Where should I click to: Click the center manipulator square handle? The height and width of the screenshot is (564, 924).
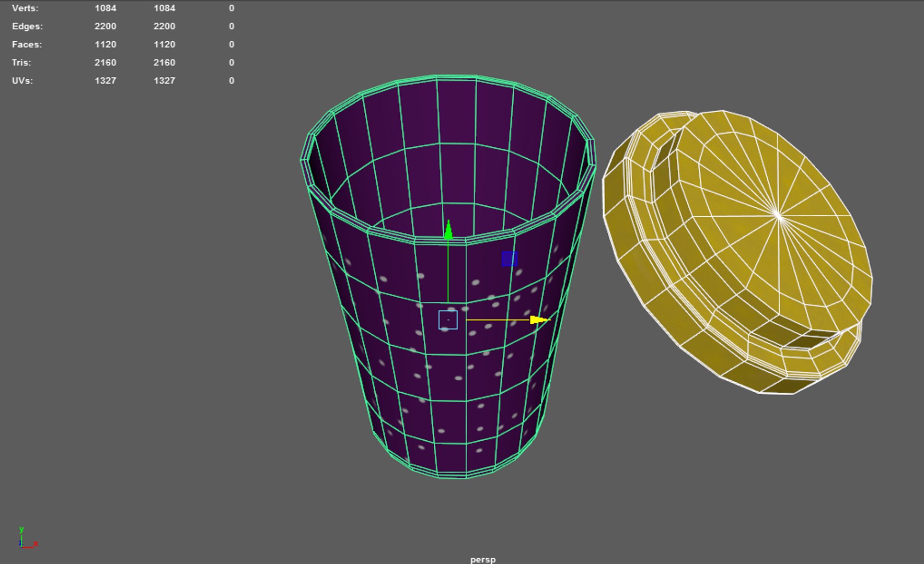point(448,320)
